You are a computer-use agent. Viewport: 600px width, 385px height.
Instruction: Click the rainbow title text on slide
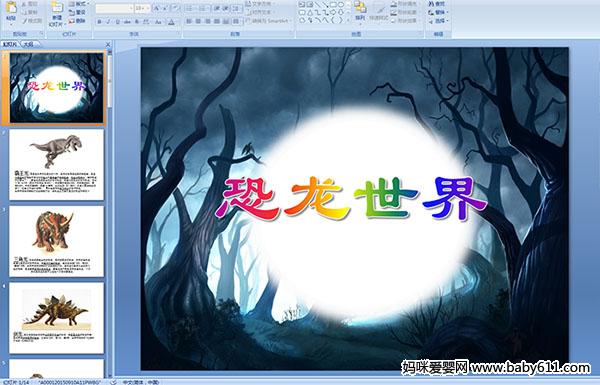(351, 199)
